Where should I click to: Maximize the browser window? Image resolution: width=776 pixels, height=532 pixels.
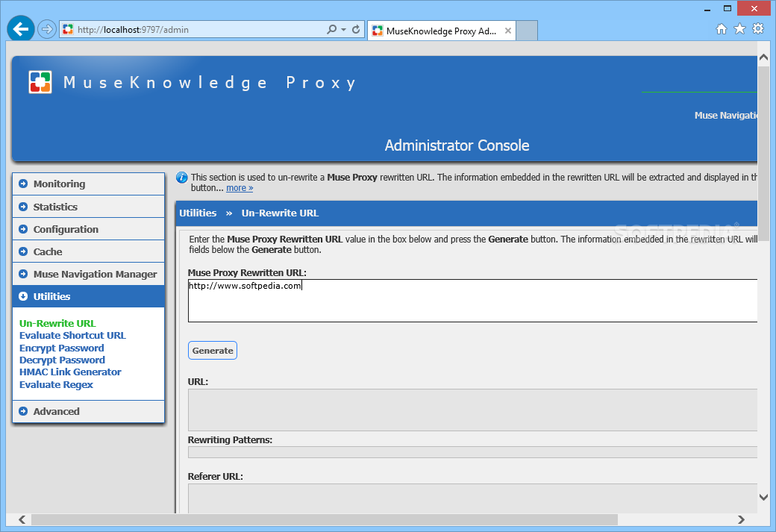pyautogui.click(x=727, y=8)
